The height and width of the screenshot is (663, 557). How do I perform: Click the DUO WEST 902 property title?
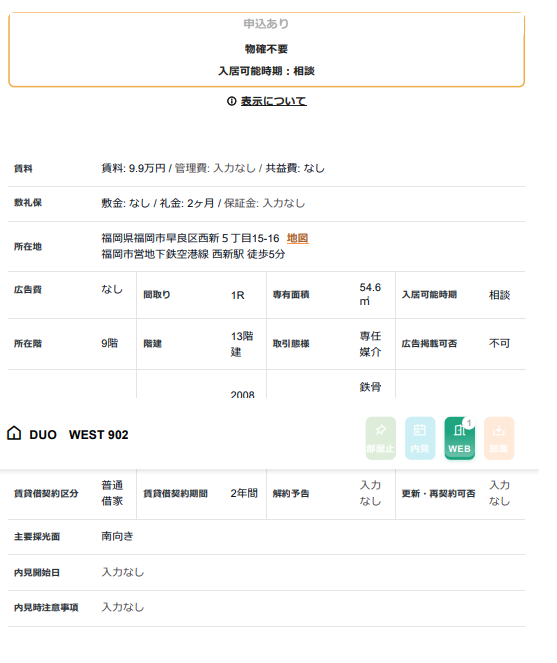[79, 435]
